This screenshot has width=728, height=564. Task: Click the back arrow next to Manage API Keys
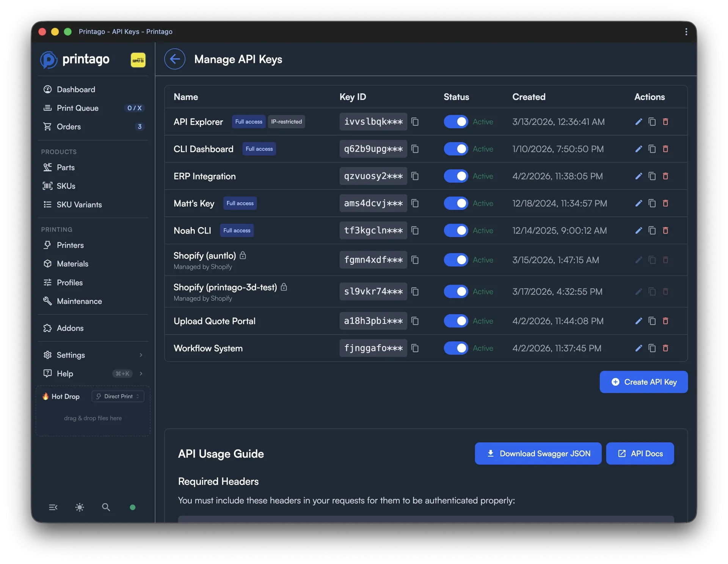(175, 59)
